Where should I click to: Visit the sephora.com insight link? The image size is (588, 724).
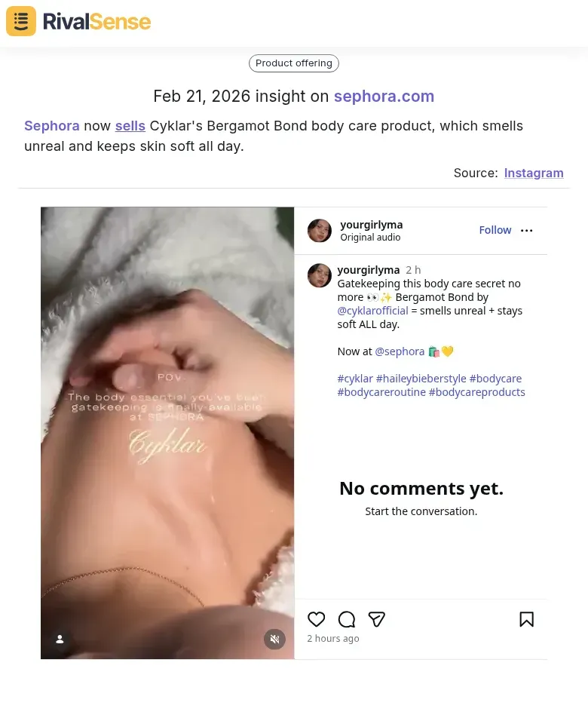(384, 96)
